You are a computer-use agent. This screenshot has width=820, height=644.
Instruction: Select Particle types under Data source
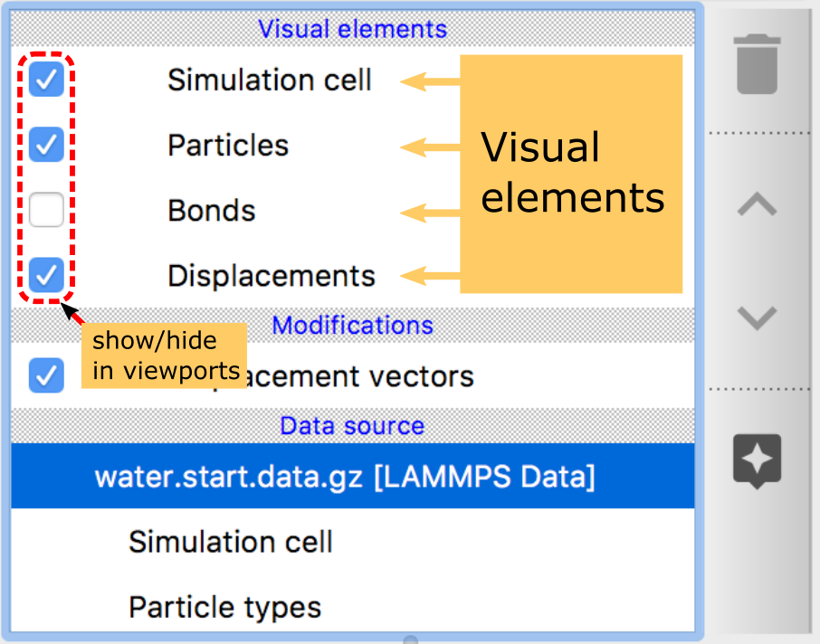click(x=224, y=607)
